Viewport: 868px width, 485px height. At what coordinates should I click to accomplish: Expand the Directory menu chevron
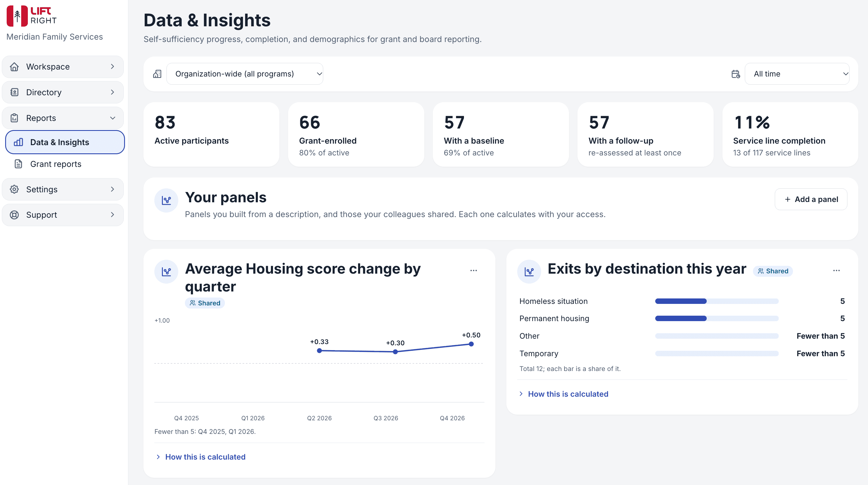click(113, 92)
